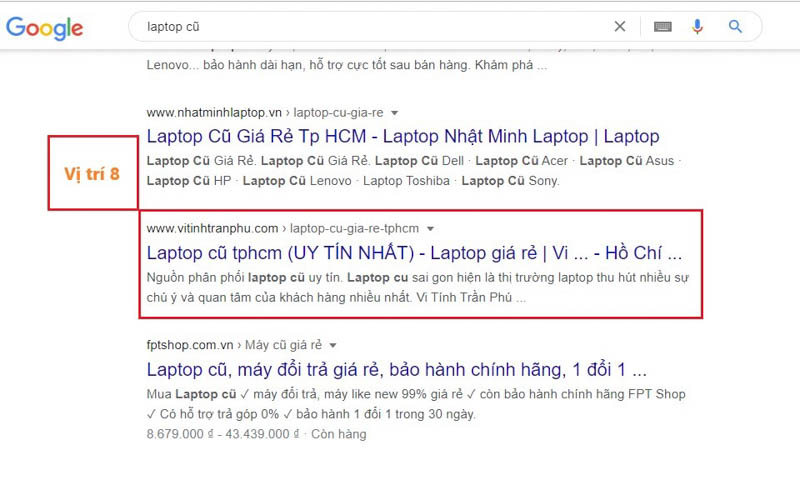The height and width of the screenshot is (480, 800).
Task: Click snippet text 'Mua Laptop cũ ✓ máy đổi trả'
Action: pyautogui.click(x=233, y=394)
